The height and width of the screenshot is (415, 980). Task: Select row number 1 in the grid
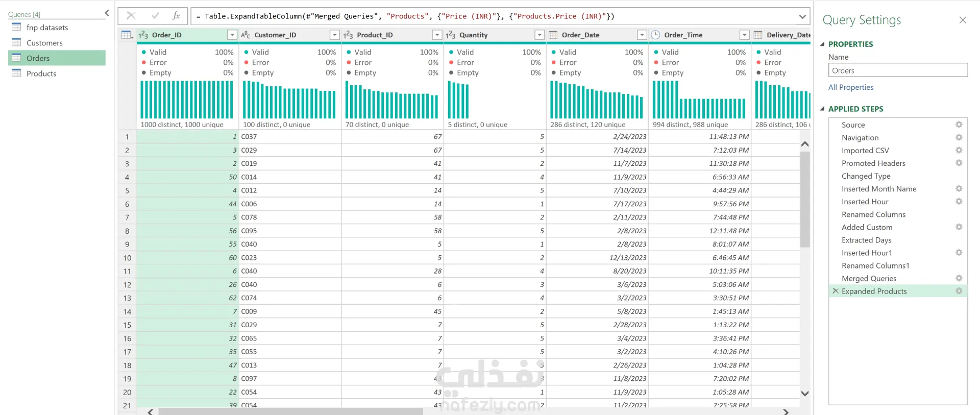point(127,137)
